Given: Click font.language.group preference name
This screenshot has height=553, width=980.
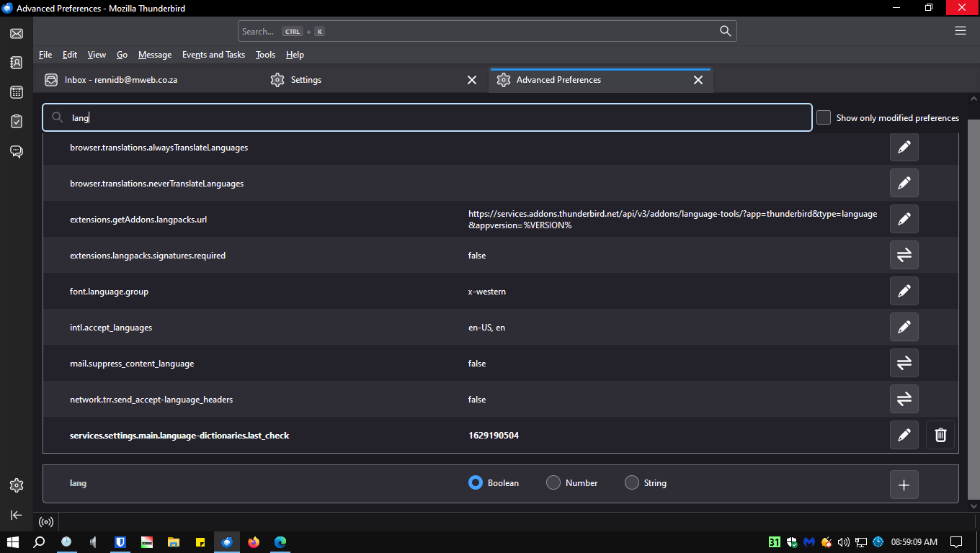Looking at the screenshot, I should click(109, 292).
